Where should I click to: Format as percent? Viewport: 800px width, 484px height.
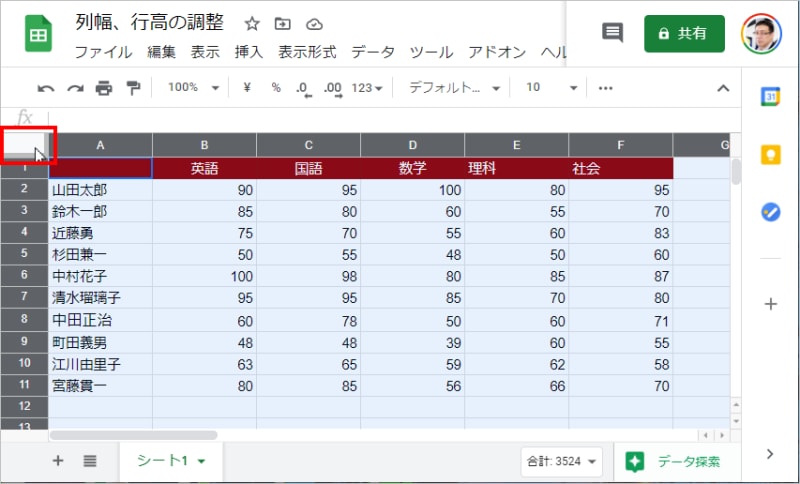[x=276, y=88]
